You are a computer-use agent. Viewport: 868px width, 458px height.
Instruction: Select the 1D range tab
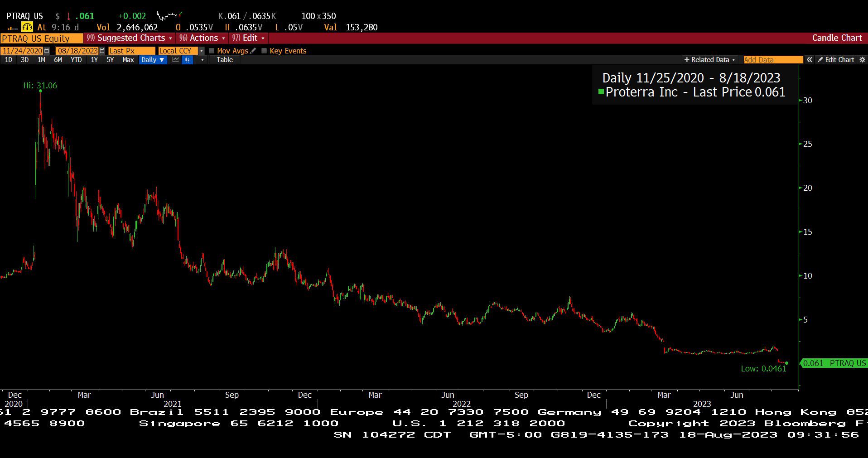coord(8,60)
